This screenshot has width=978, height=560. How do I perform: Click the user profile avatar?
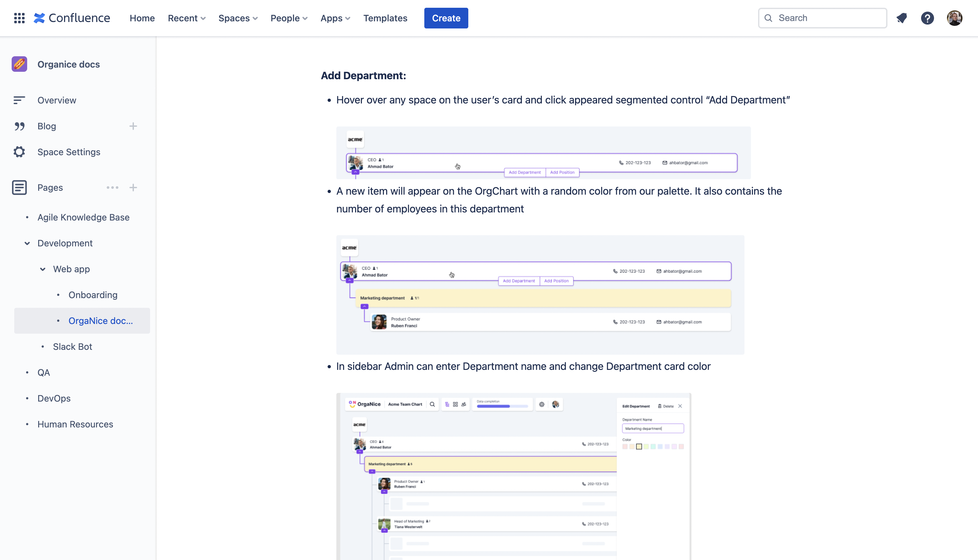pyautogui.click(x=954, y=18)
